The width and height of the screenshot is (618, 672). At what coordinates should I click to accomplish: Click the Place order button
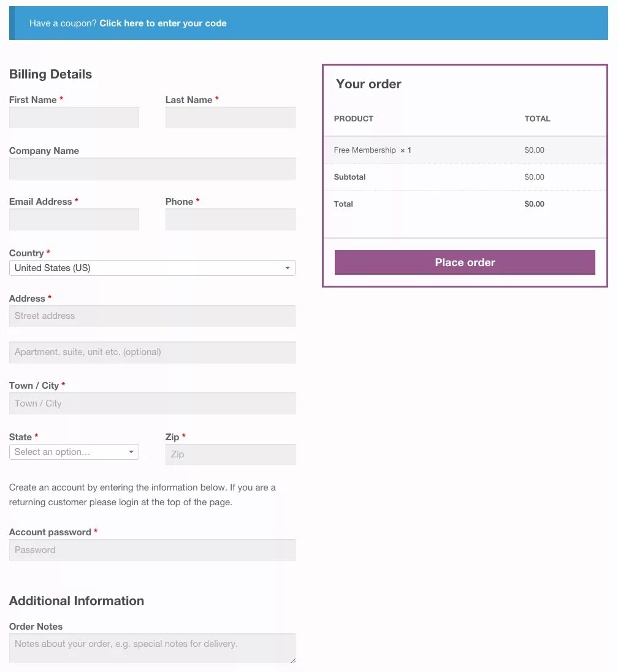(x=465, y=262)
